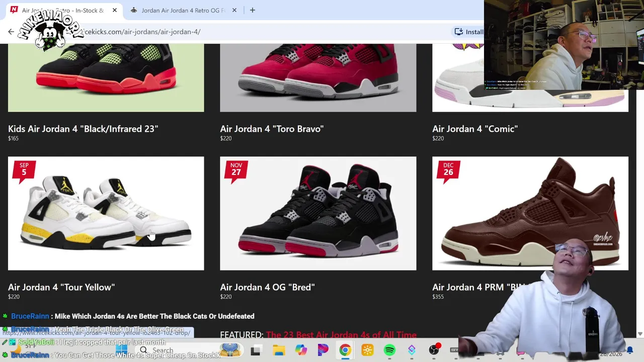This screenshot has width=644, height=362.
Task: Open Air Jordan 4 "Tour Yellow" title link
Action: pyautogui.click(x=61, y=287)
